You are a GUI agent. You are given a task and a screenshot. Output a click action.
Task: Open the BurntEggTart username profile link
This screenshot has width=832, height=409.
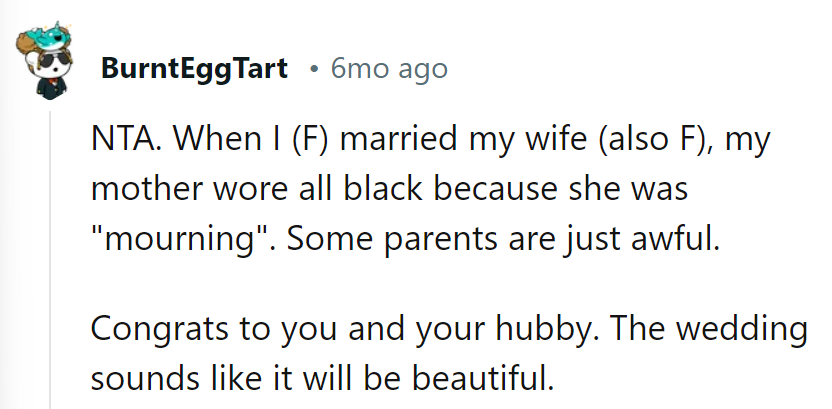pos(194,69)
